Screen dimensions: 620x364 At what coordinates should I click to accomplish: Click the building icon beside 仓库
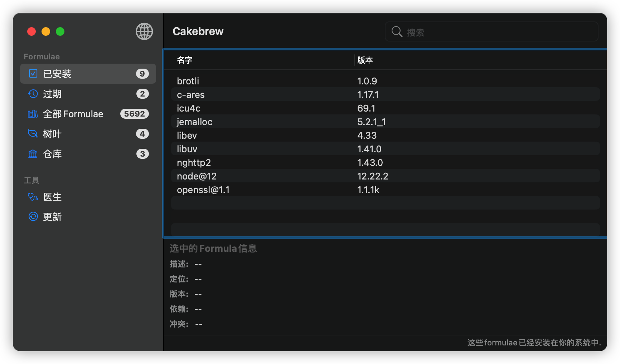point(33,154)
